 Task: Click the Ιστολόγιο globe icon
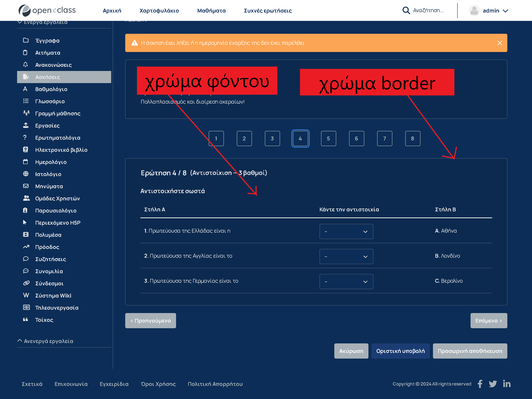click(x=26, y=174)
